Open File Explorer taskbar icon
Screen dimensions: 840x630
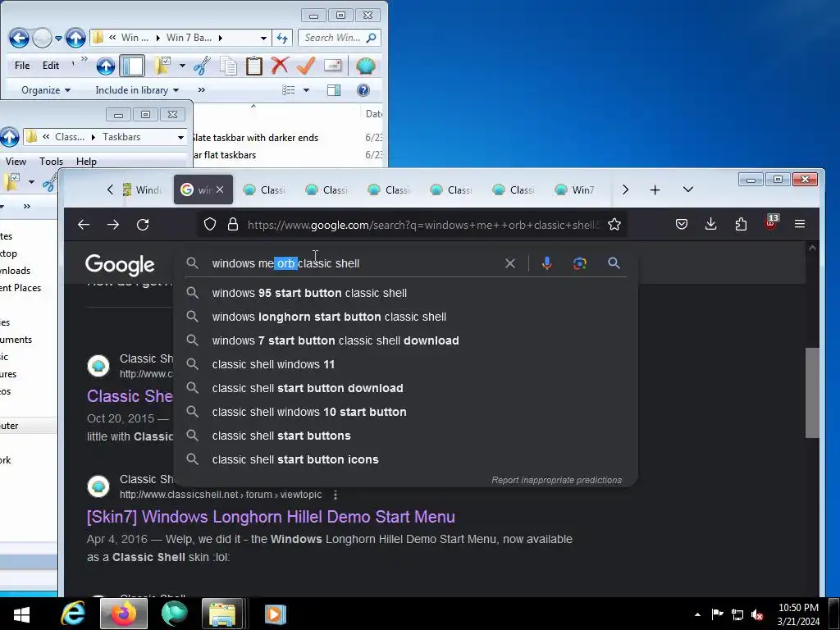click(x=222, y=614)
